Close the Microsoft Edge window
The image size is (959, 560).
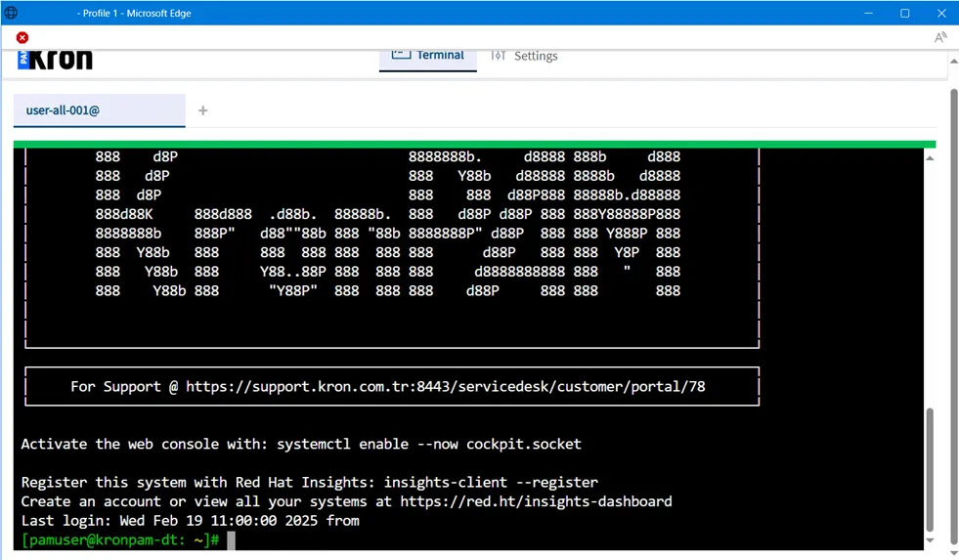(941, 13)
